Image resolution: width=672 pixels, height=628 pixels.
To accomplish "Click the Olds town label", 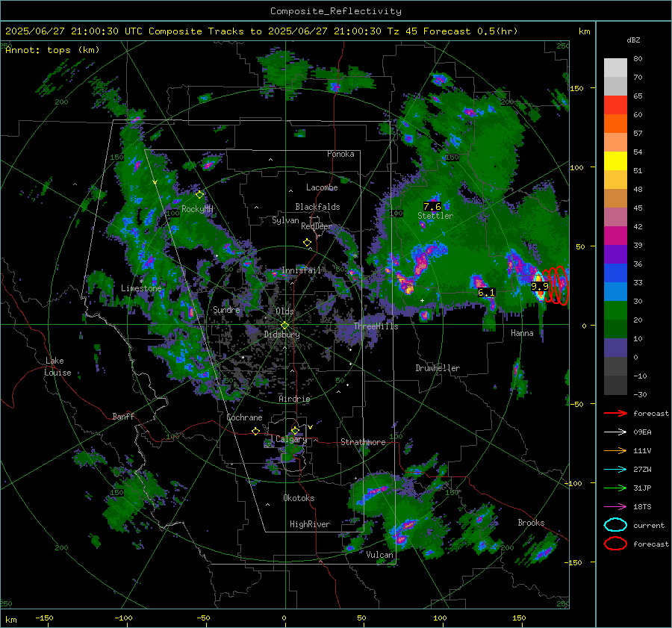I will (x=284, y=311).
